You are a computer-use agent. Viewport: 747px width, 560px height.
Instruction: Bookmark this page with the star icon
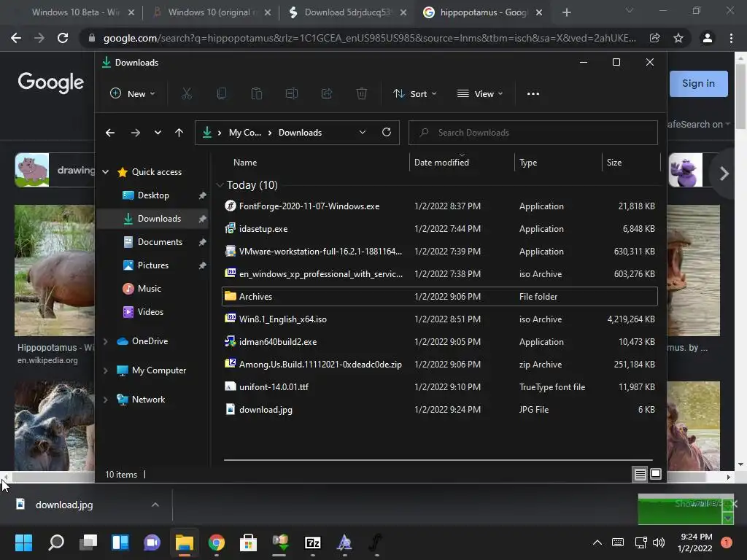click(x=678, y=38)
